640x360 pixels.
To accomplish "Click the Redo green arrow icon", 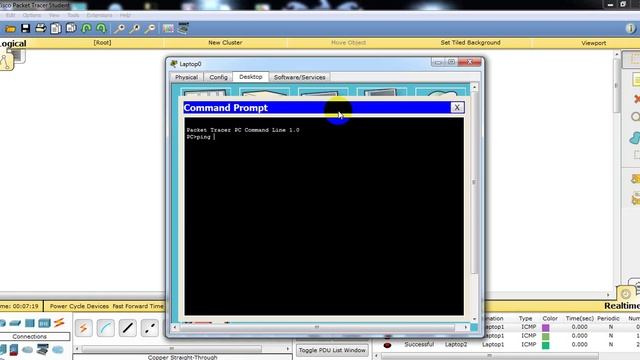I will (101, 28).
